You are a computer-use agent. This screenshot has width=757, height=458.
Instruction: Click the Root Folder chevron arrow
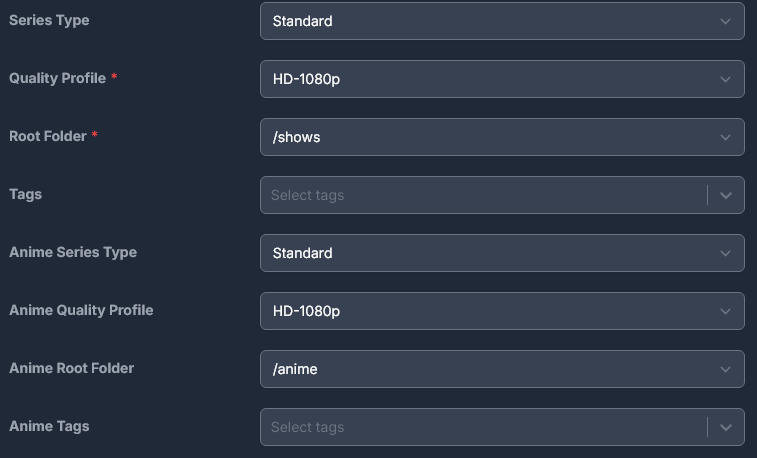726,137
